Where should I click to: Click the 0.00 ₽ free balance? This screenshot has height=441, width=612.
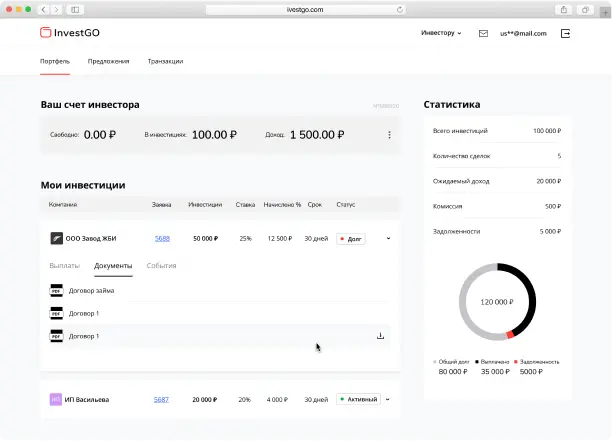coord(100,135)
